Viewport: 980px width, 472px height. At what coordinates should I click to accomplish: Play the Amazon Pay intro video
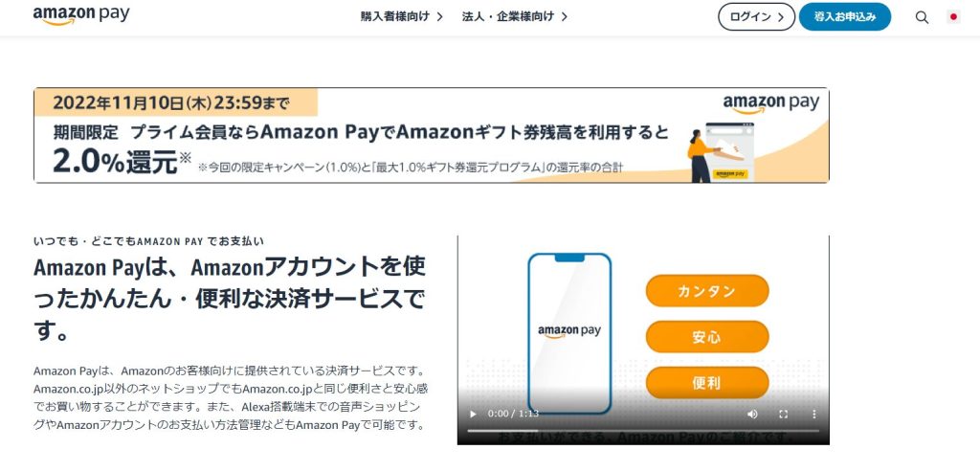tap(473, 414)
